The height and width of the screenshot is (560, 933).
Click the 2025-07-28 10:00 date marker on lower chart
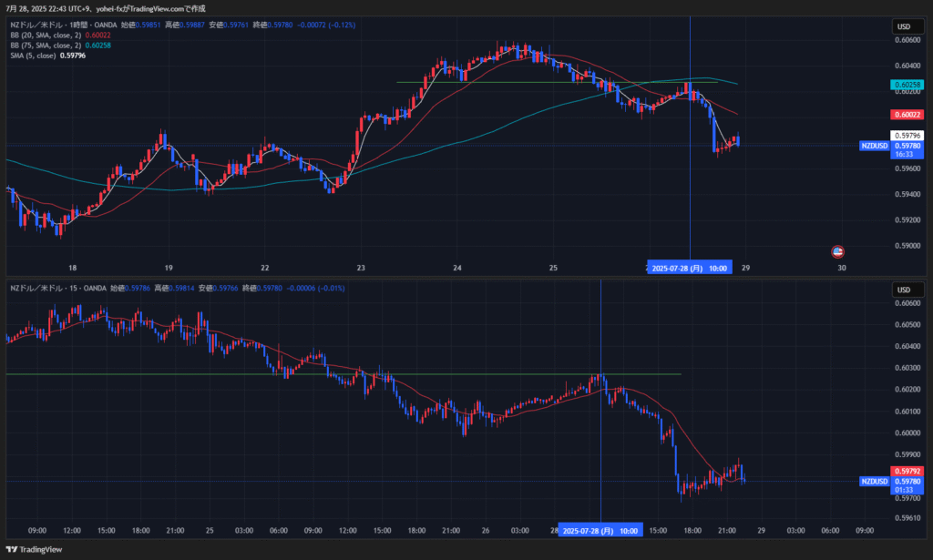[600, 530]
